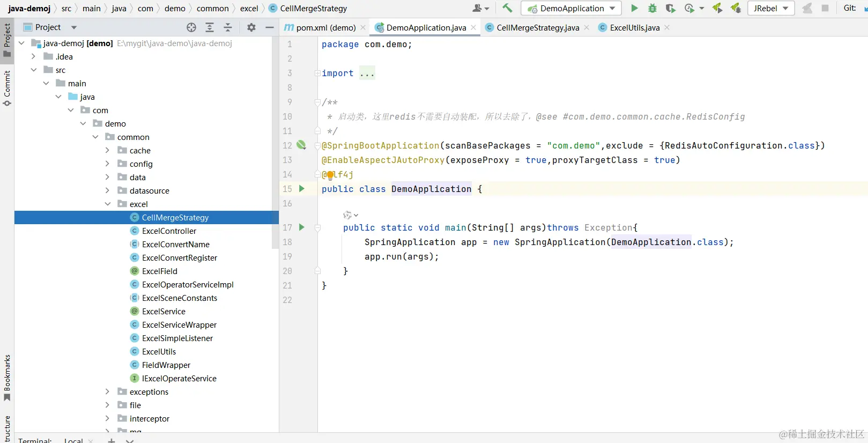Click common in the breadcrumb bar
This screenshot has width=868, height=443.
tap(212, 8)
